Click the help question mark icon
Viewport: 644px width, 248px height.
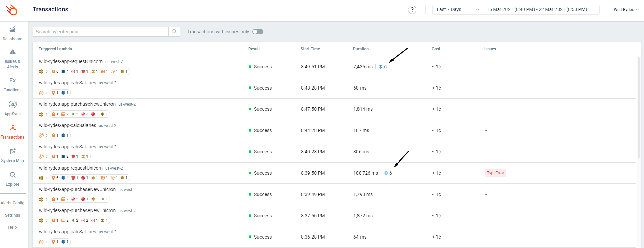pos(412,10)
